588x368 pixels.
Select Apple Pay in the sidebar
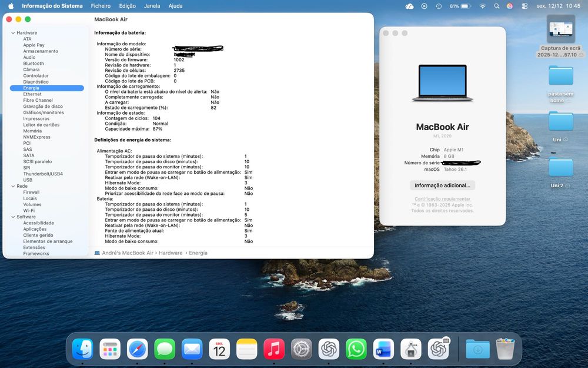click(x=34, y=45)
